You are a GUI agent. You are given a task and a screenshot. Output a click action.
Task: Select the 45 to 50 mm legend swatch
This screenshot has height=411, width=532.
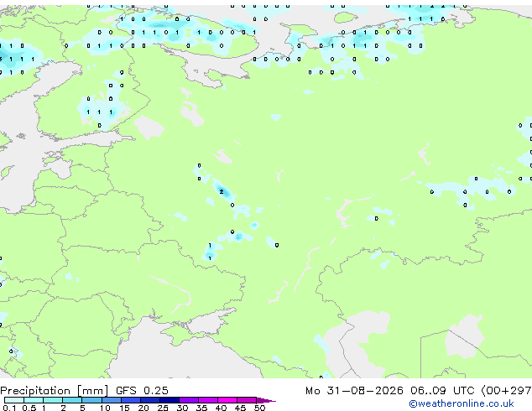pyautogui.click(x=247, y=400)
